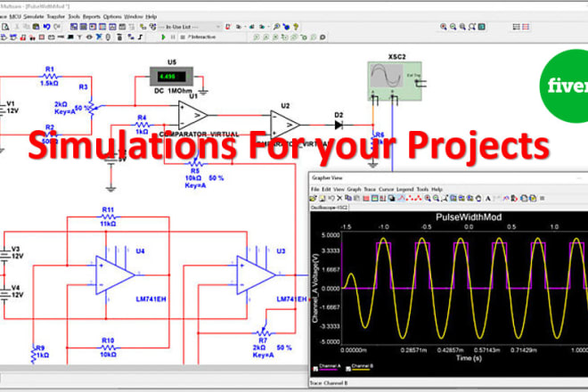This screenshot has height=392, width=588.
Task: Open the MCU menu
Action: click(x=15, y=17)
